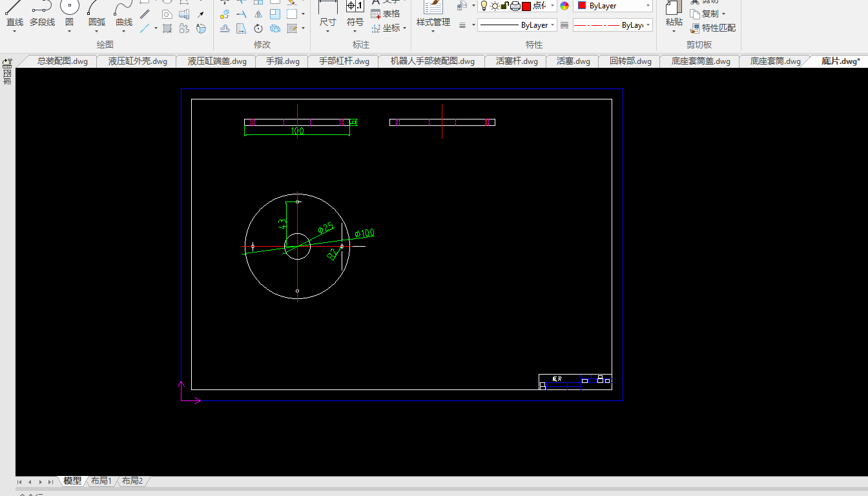
Task: Switch to 液压缸外壳.dwg tab
Action: click(138, 61)
